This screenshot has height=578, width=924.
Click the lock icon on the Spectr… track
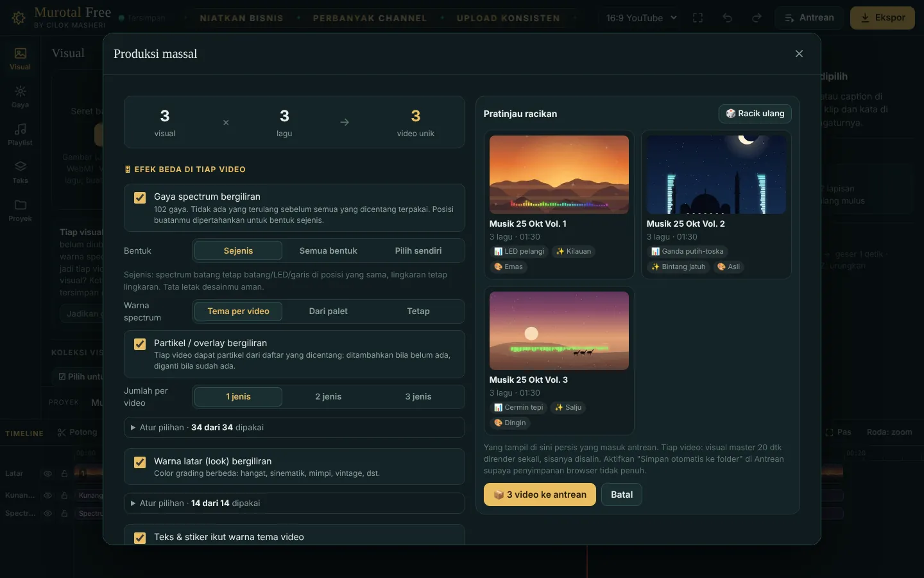click(64, 514)
